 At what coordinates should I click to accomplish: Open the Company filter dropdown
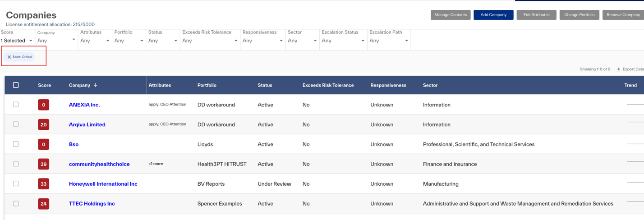point(56,41)
